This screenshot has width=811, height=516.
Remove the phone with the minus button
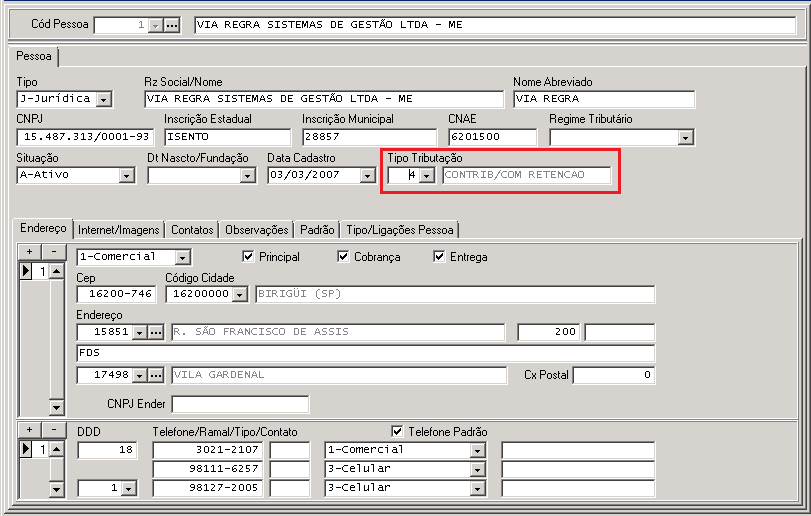pos(53,430)
